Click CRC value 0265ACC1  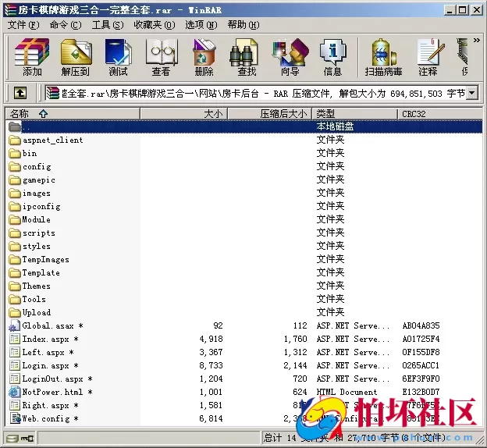point(421,366)
